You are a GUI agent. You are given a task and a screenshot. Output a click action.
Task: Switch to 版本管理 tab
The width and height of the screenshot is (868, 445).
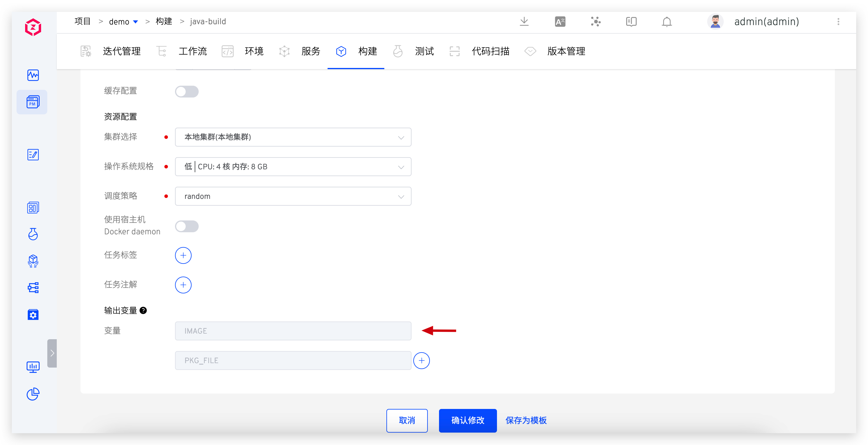coord(555,51)
